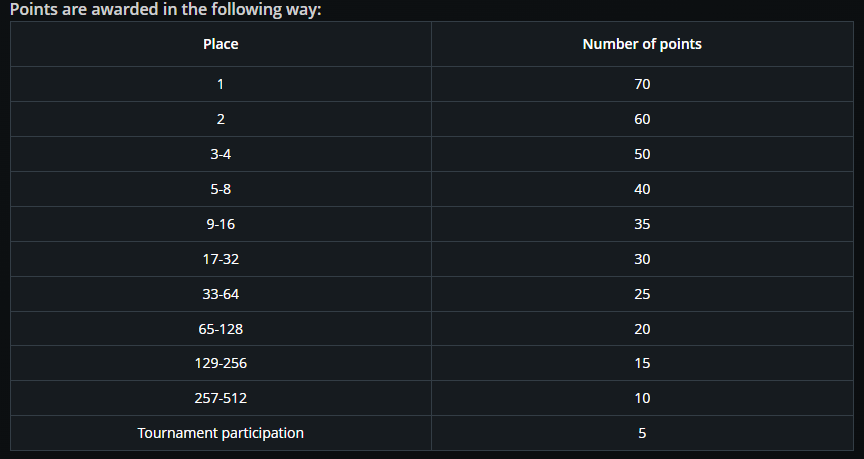Select the 35 points value
Image resolution: width=864 pixels, height=459 pixels.
642,224
